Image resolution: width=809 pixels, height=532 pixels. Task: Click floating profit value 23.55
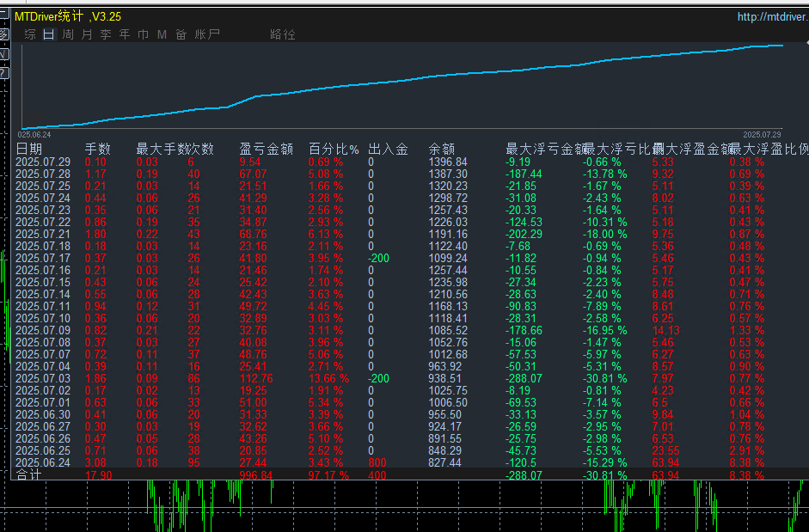[x=666, y=450]
